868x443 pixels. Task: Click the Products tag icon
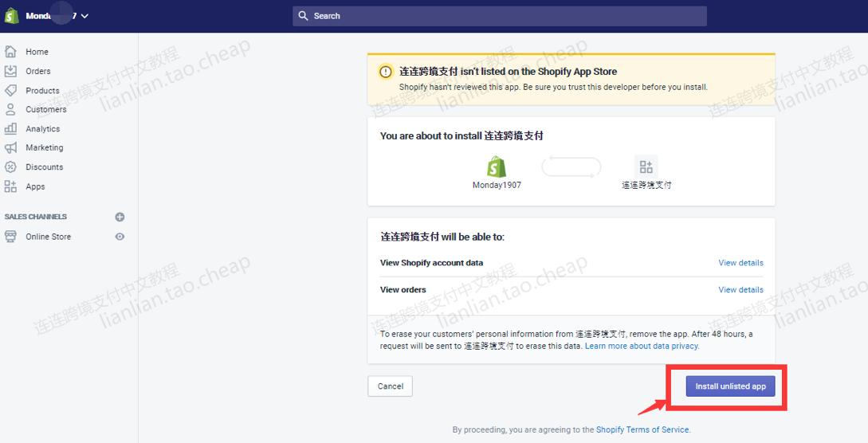click(10, 90)
